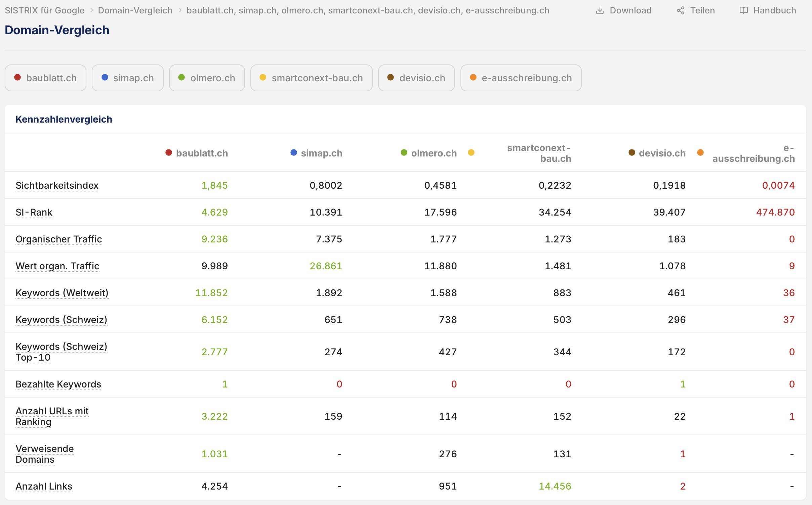Open the Bezahlte Keywords row label

coord(58,384)
